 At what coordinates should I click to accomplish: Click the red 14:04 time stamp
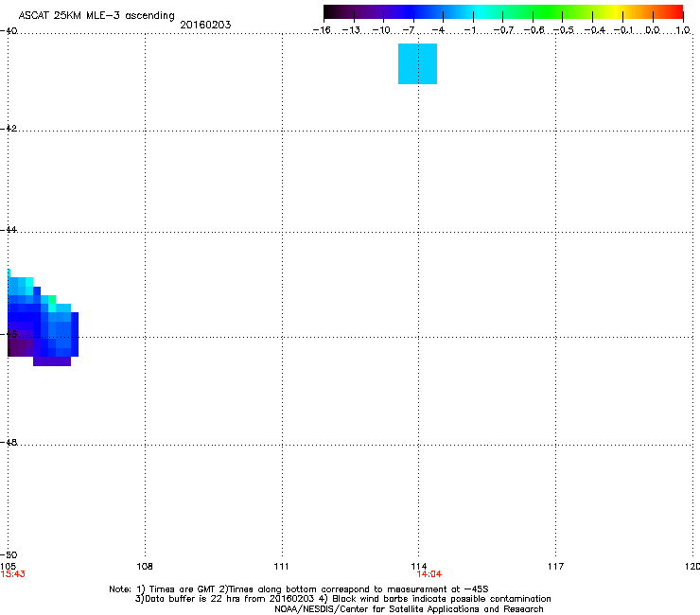click(x=429, y=574)
